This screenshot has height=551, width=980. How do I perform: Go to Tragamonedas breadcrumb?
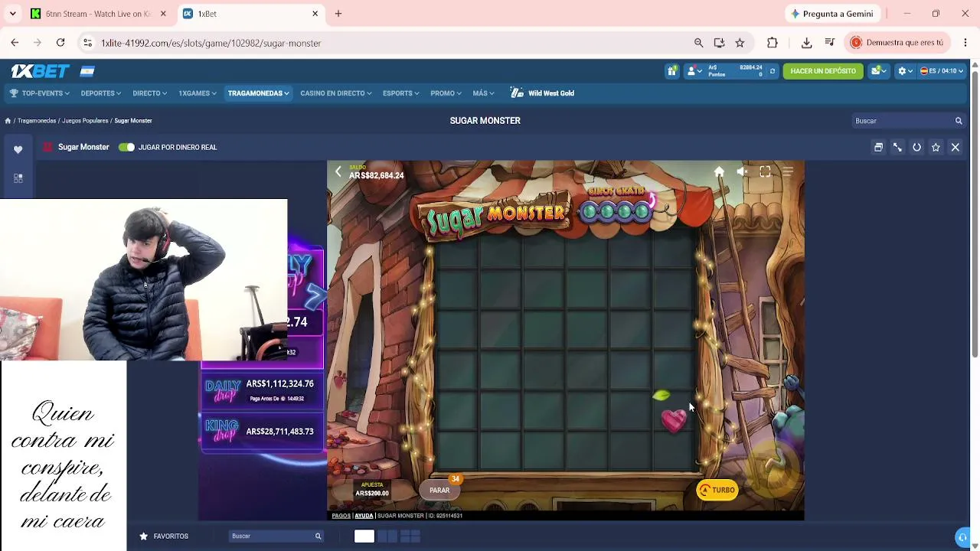tap(37, 121)
